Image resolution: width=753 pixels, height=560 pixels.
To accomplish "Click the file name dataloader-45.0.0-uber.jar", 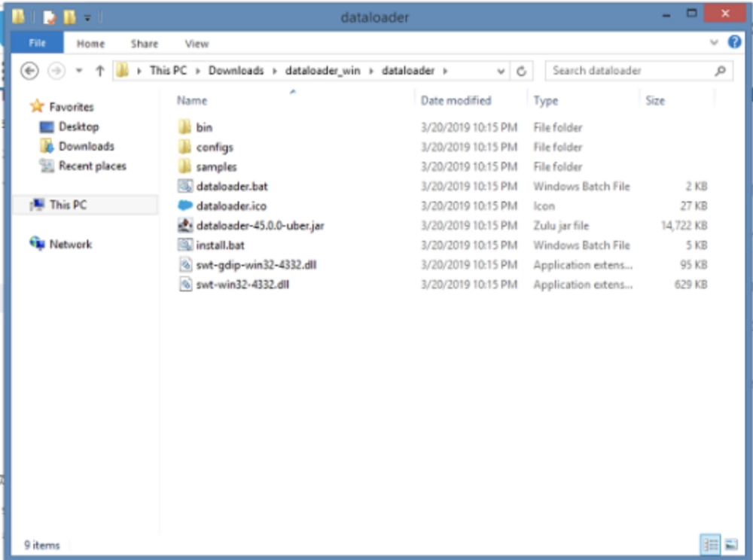I will [x=261, y=226].
